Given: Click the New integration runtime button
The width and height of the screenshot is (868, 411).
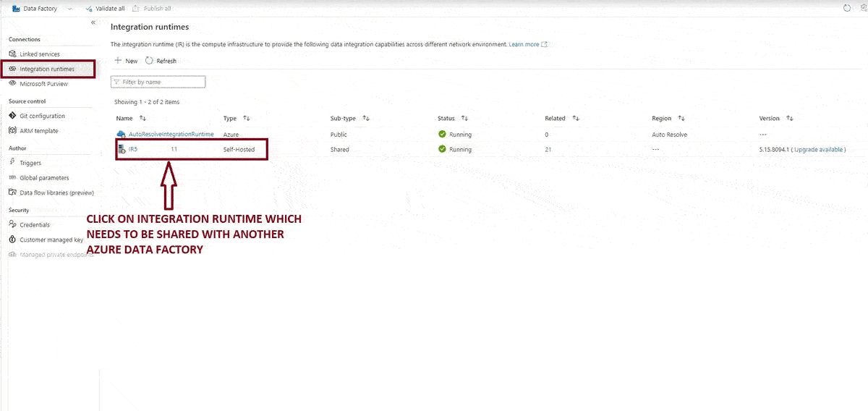Looking at the screenshot, I should click(126, 61).
